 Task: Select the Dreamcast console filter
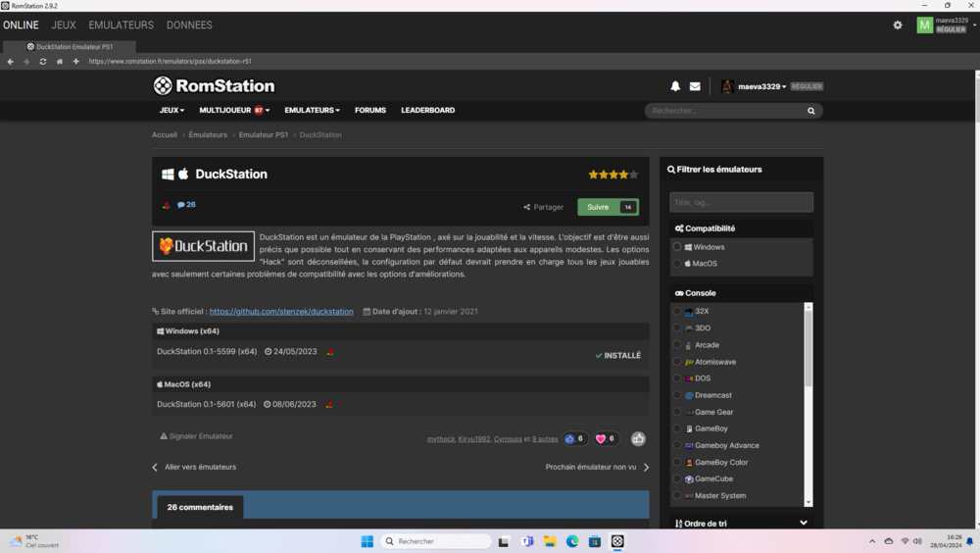point(677,395)
